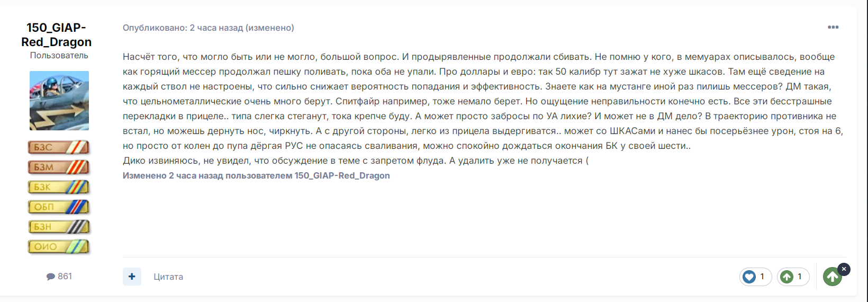The image size is (868, 302).
Task: Click the ОБП award ribbon
Action: 59,207
